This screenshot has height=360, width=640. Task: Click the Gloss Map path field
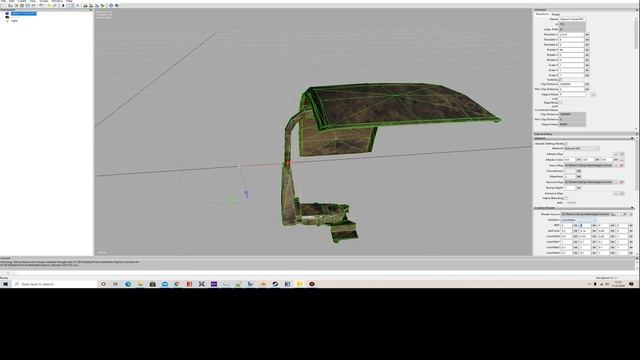coord(588,165)
